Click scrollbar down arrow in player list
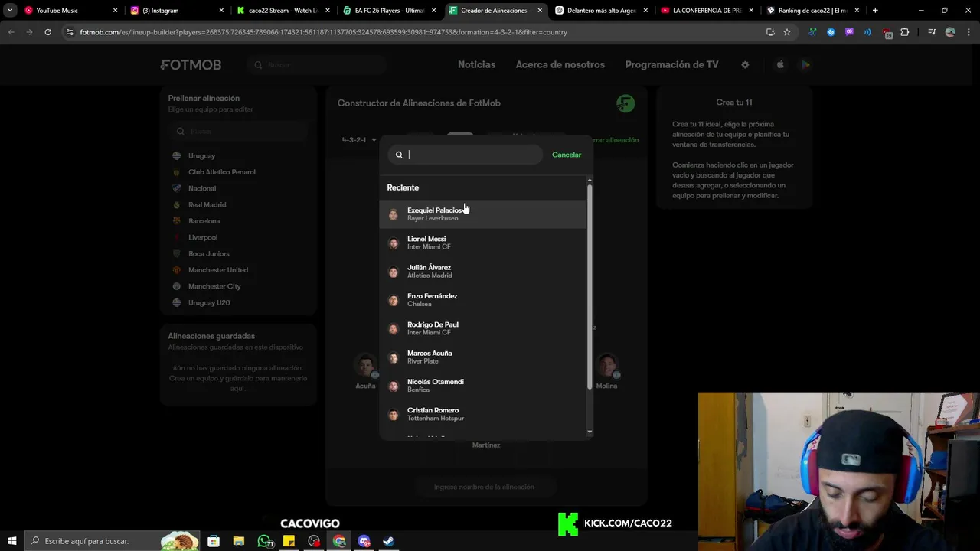This screenshot has width=980, height=551. 590,432
